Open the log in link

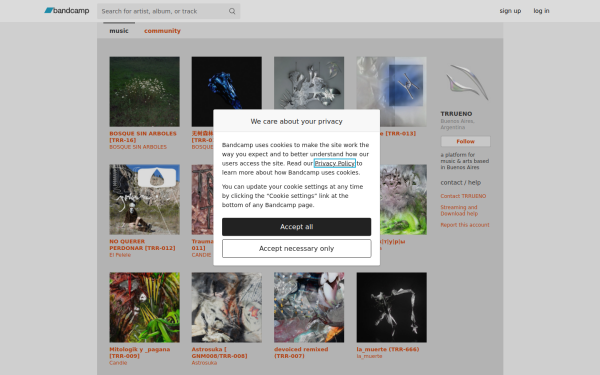click(541, 11)
